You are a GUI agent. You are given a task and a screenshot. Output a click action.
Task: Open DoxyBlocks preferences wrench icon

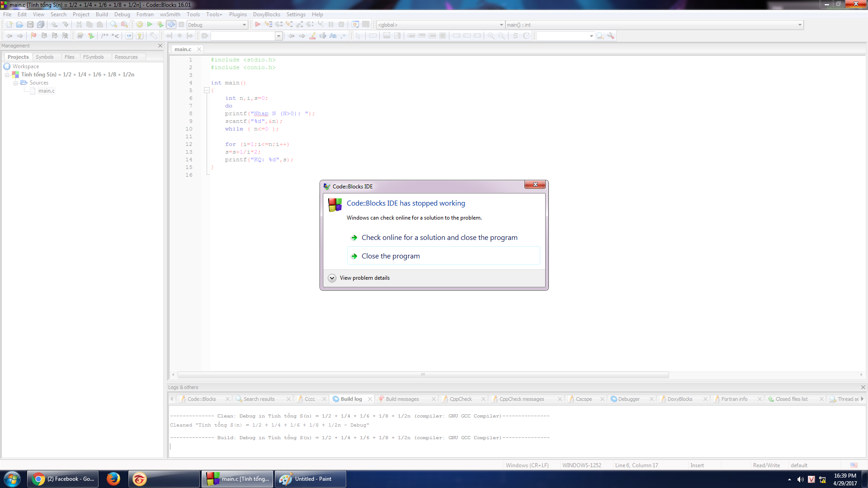pos(154,36)
